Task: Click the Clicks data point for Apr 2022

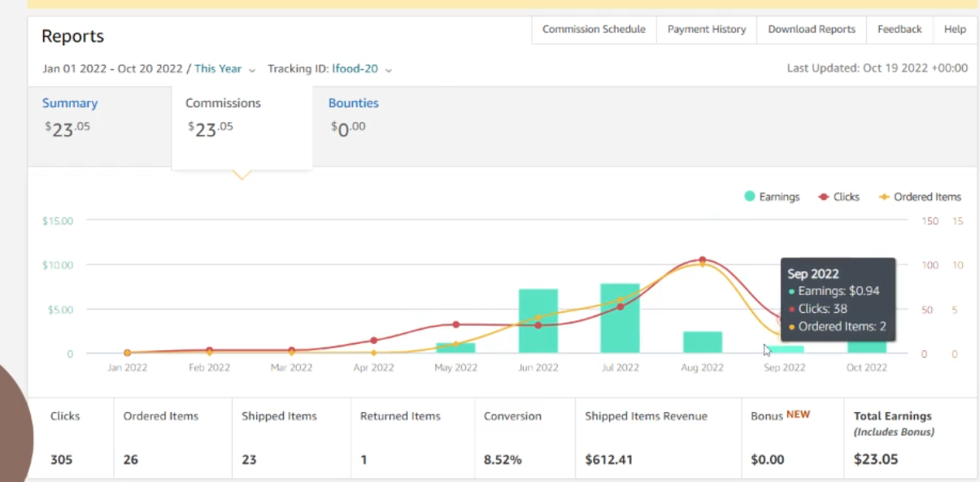Action: [x=373, y=341]
